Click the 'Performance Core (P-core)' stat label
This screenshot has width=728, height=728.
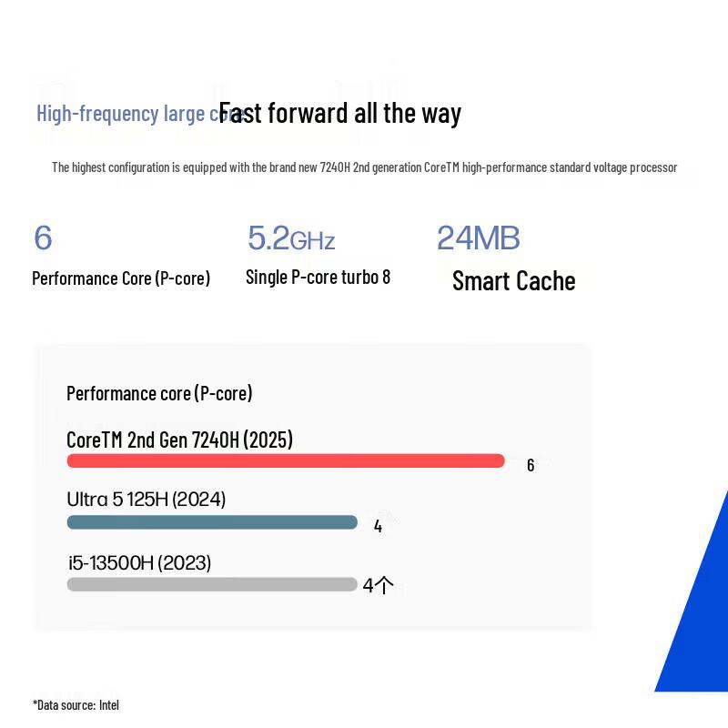(121, 278)
